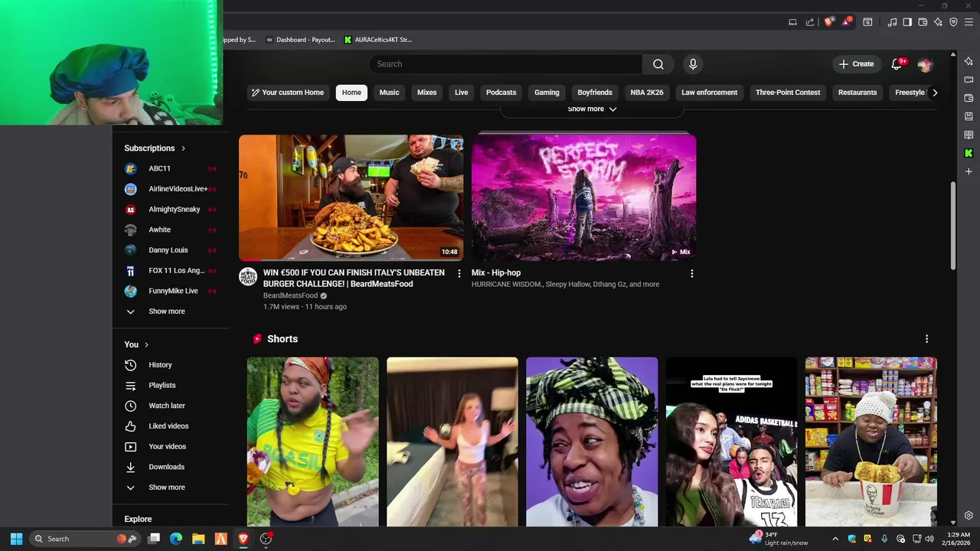Open Brave Rewards triangle icon

click(846, 22)
